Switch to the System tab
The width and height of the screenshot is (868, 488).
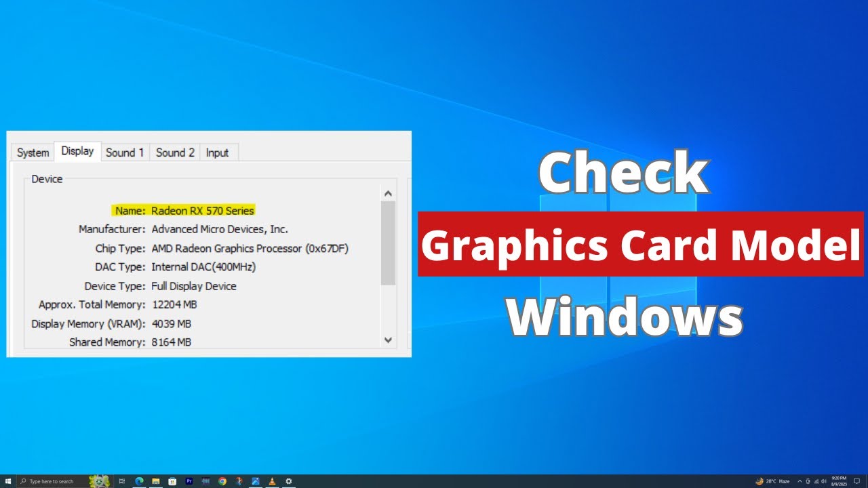tap(33, 152)
